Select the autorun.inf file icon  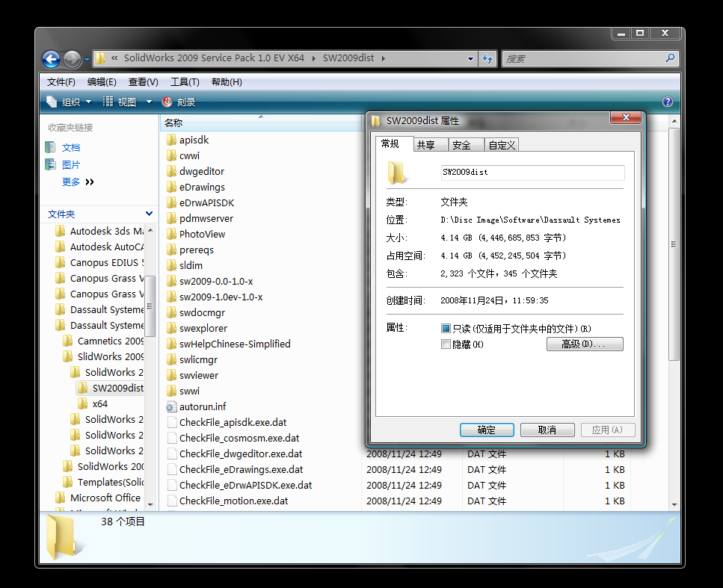click(x=171, y=406)
